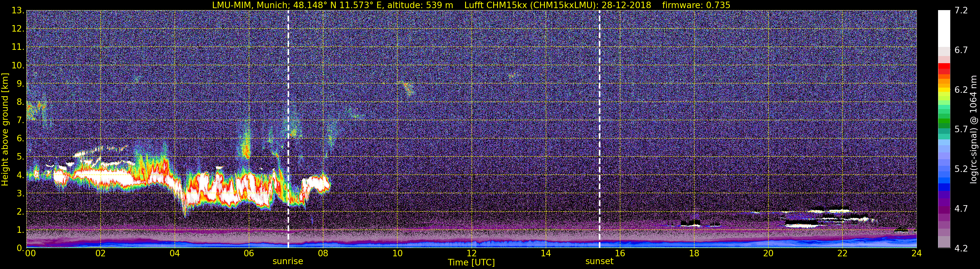Image resolution: width=980 pixels, height=269 pixels.
Task: Click the time axis tick label 22
Action: point(842,253)
